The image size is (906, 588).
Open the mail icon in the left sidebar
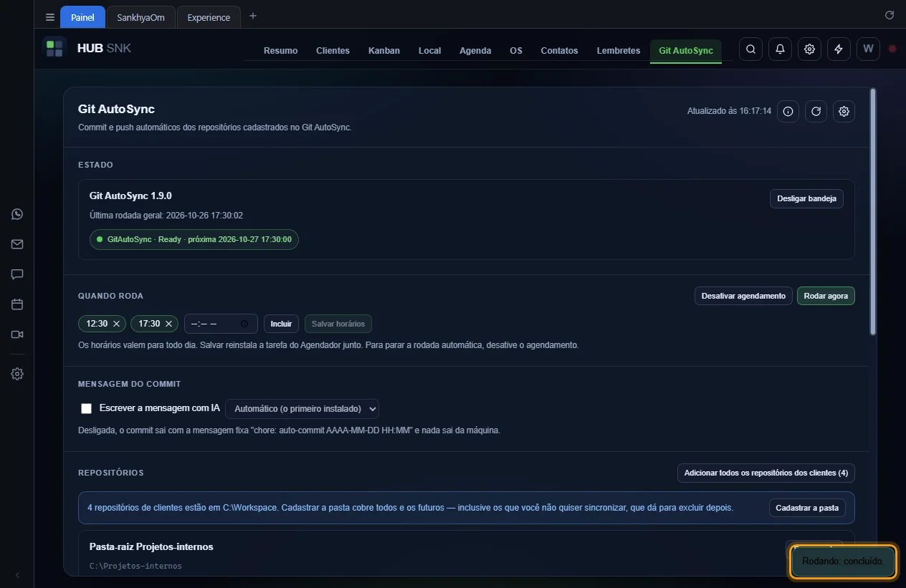[17, 244]
